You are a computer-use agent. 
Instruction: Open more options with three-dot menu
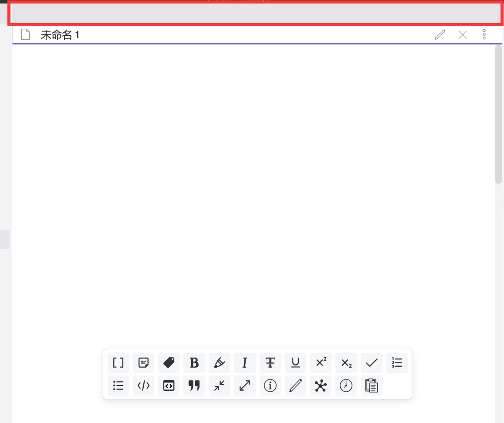(484, 34)
